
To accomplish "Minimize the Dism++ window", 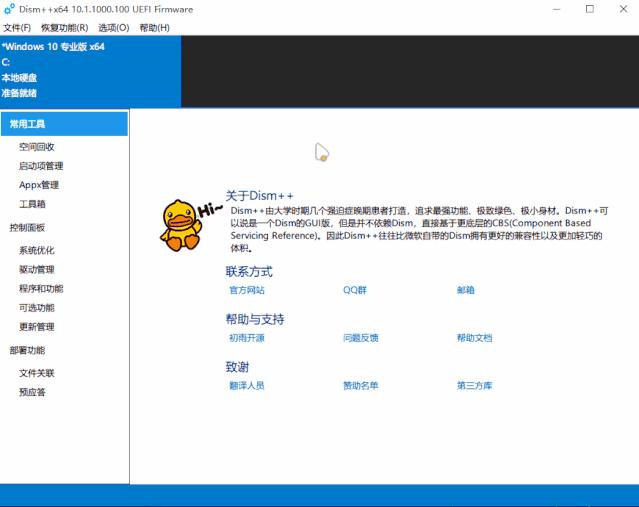I will coord(557,9).
